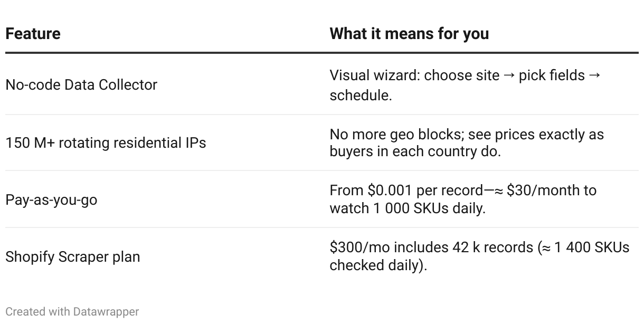644x324 pixels.
Task: Select the 150 M+ rotating residential IPs cell
Action: tap(106, 142)
